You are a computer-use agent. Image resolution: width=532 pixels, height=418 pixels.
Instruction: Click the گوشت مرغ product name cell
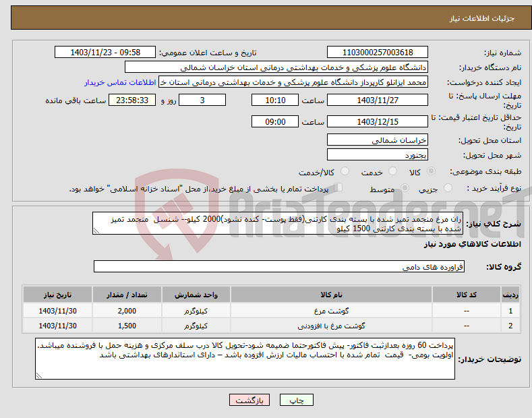pyautogui.click(x=331, y=310)
